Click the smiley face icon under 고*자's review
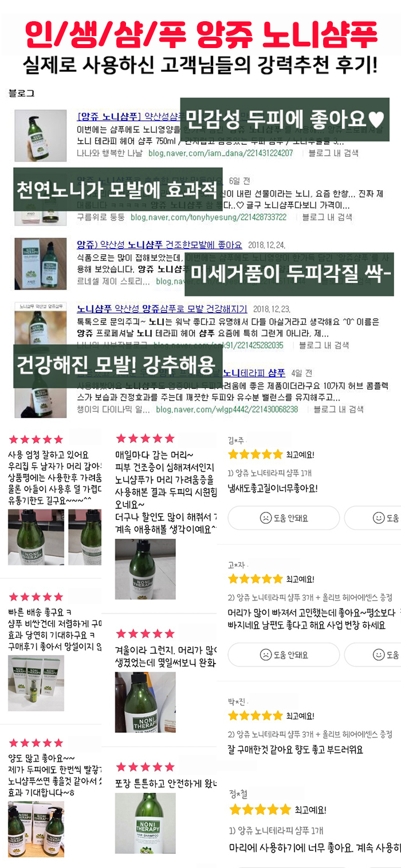This screenshot has width=401, height=868. coord(379,654)
